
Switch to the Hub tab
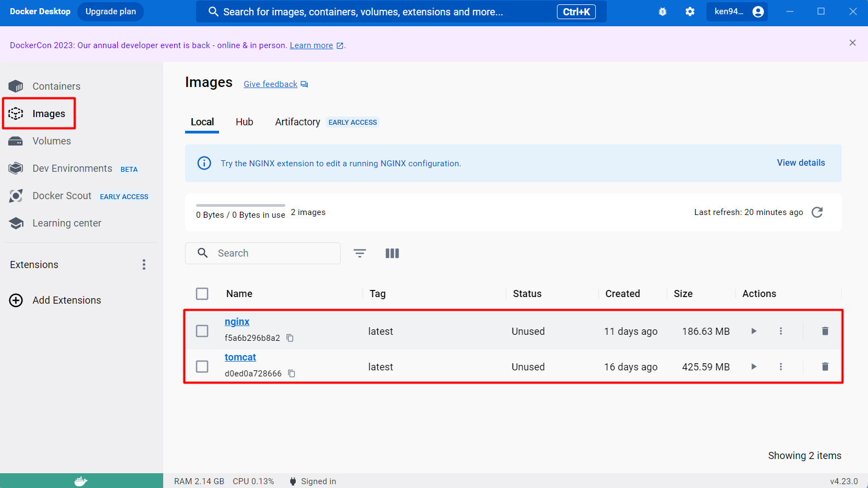(244, 122)
